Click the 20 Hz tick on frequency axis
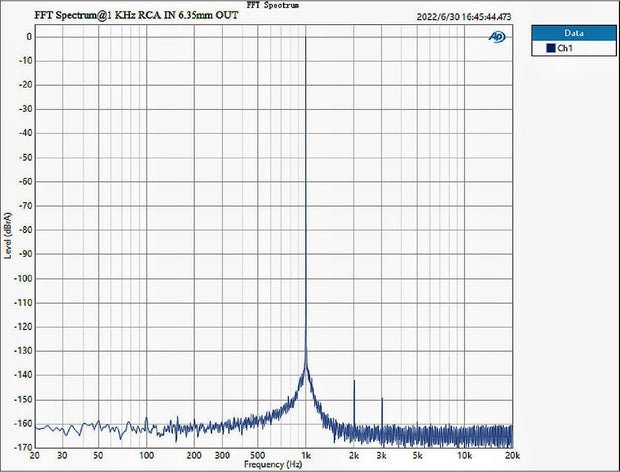This screenshot has height=472, width=620. point(36,455)
